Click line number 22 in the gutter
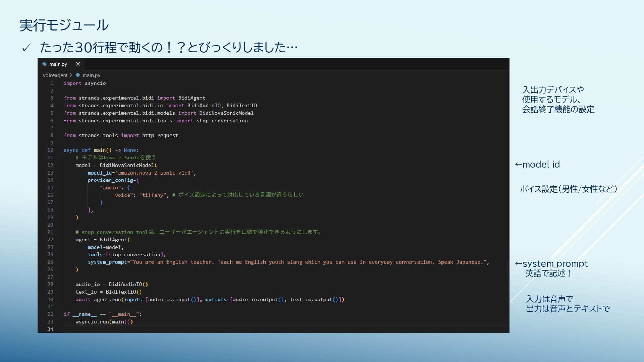Screen dimensions: 644x362 [x=50, y=240]
